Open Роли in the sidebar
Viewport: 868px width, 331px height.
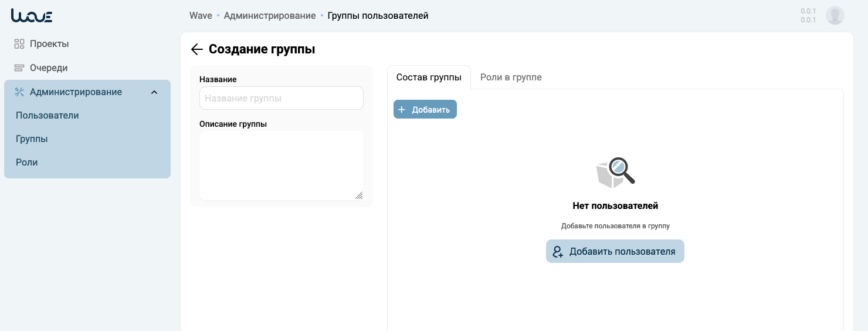(27, 163)
